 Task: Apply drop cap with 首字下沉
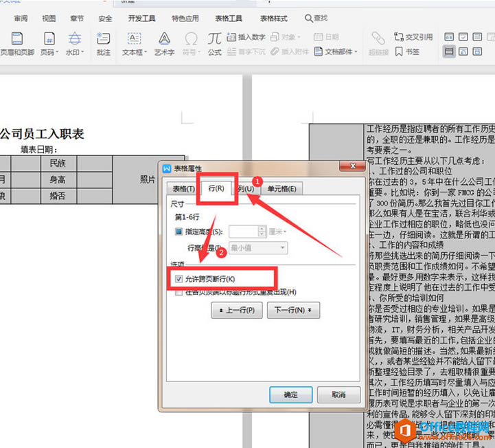(x=246, y=52)
